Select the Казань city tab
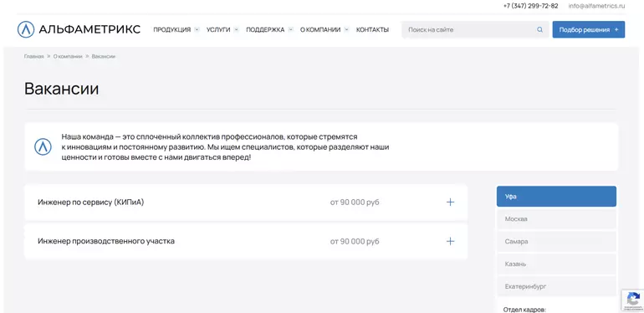The width and height of the screenshot is (644, 313). pyautogui.click(x=556, y=264)
